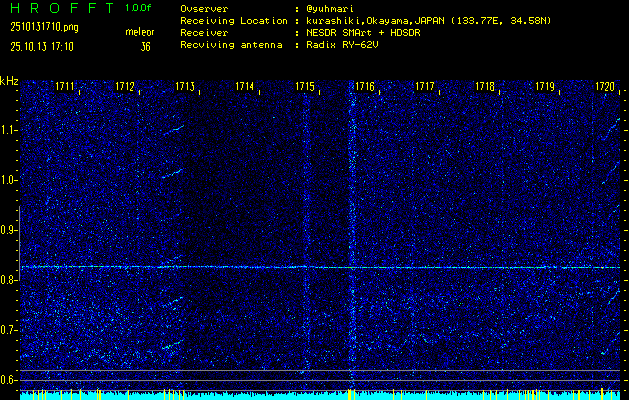
Task: Click the 0.8 frequency axis label
Action: tap(9, 280)
